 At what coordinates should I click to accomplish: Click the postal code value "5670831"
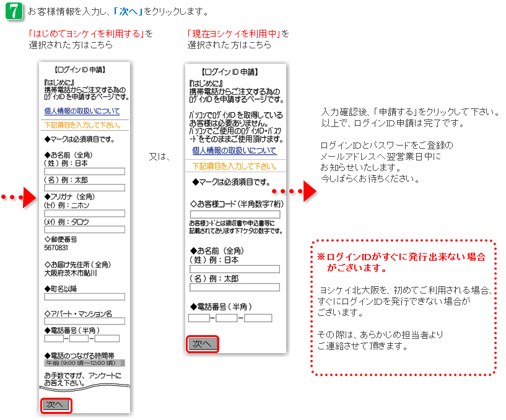[x=56, y=248]
